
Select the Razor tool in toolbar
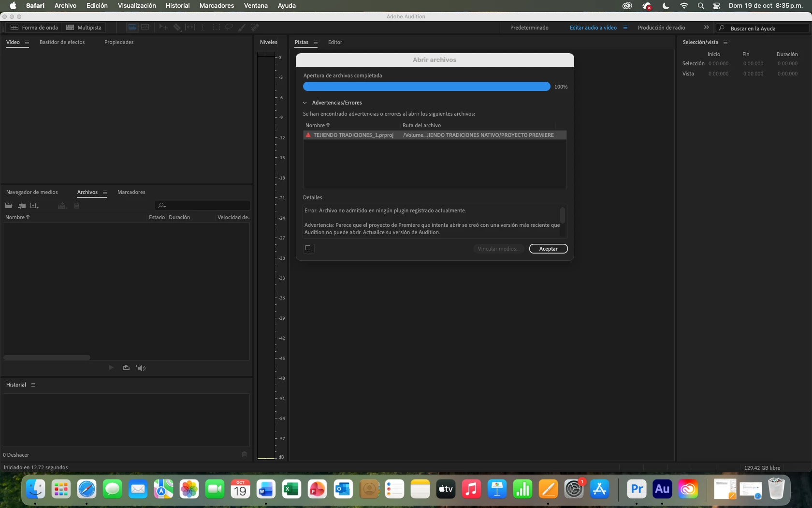pyautogui.click(x=177, y=28)
